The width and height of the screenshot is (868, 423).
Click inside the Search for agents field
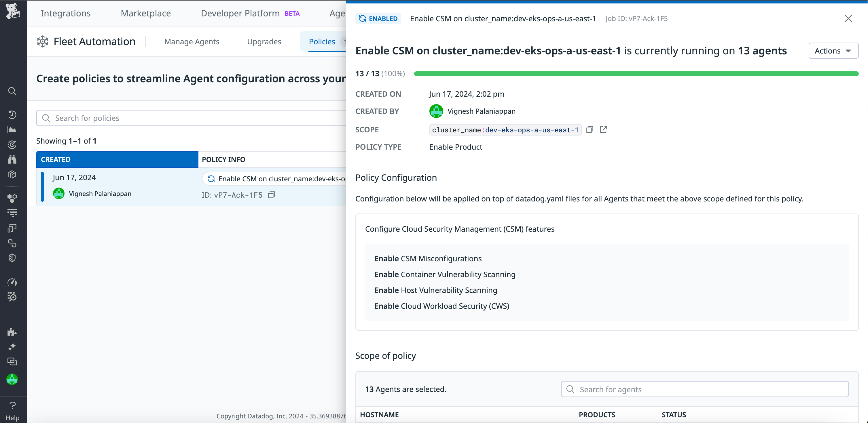(704, 389)
